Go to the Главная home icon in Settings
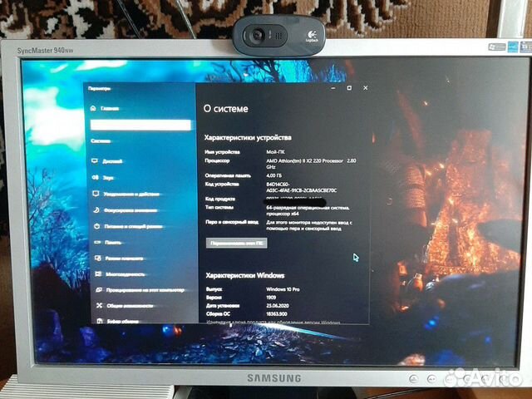This screenshot has height=399, width=532. pos(93,108)
